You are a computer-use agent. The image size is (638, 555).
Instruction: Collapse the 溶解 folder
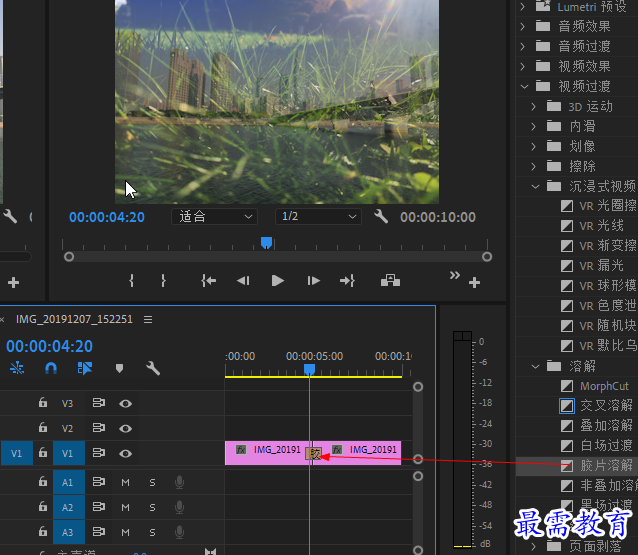535,366
